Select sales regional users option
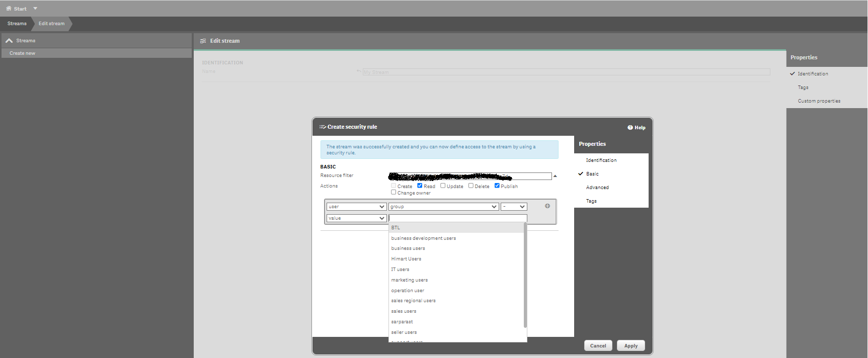 (456, 301)
